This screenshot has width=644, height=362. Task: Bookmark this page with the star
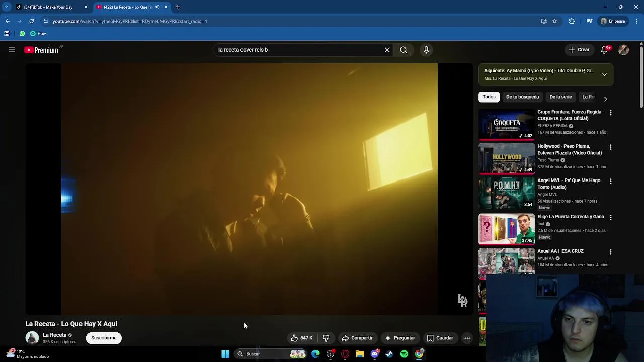pos(555,21)
